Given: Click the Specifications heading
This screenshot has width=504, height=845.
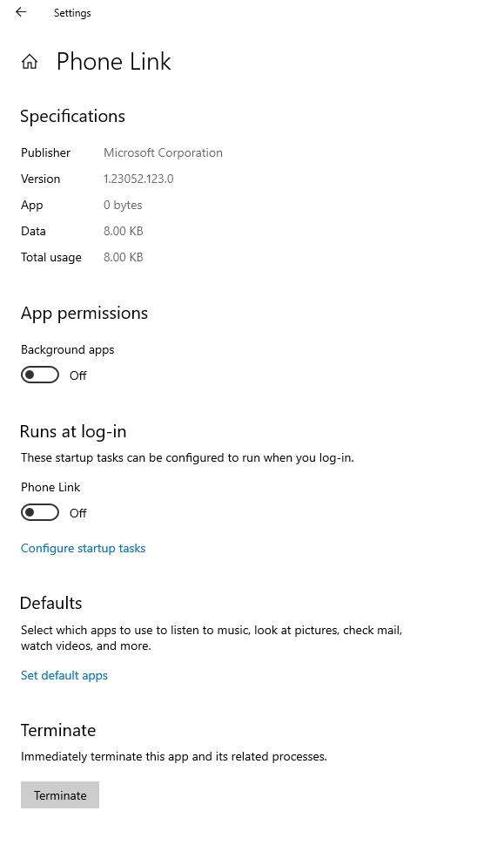Looking at the screenshot, I should [73, 117].
